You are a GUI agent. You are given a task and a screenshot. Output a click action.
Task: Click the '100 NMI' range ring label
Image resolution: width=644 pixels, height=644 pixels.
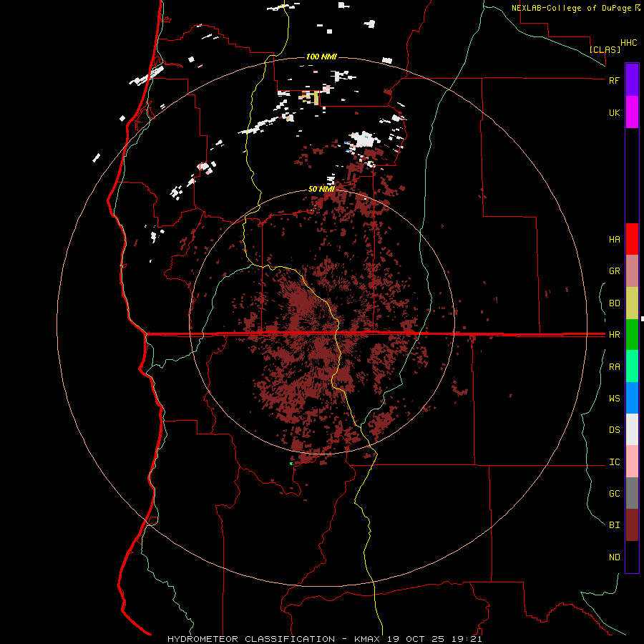pyautogui.click(x=321, y=57)
